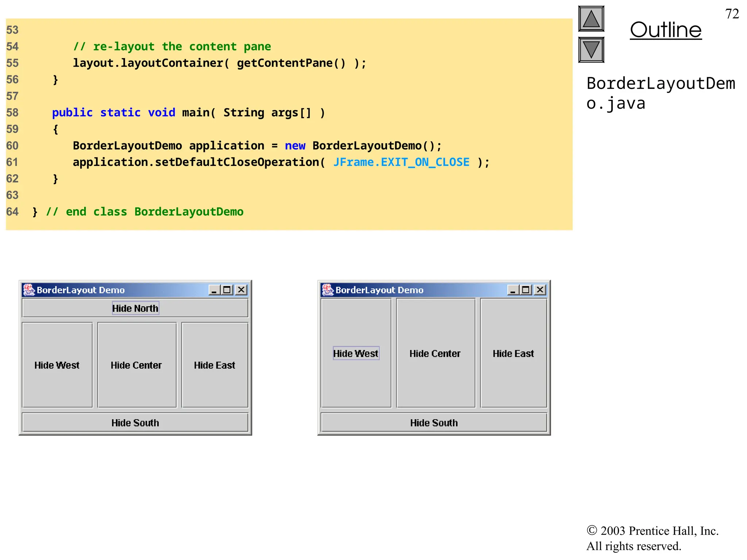Click the right window's BorderLayout Demo title
The height and width of the screenshot is (560, 747).
pyautogui.click(x=379, y=290)
